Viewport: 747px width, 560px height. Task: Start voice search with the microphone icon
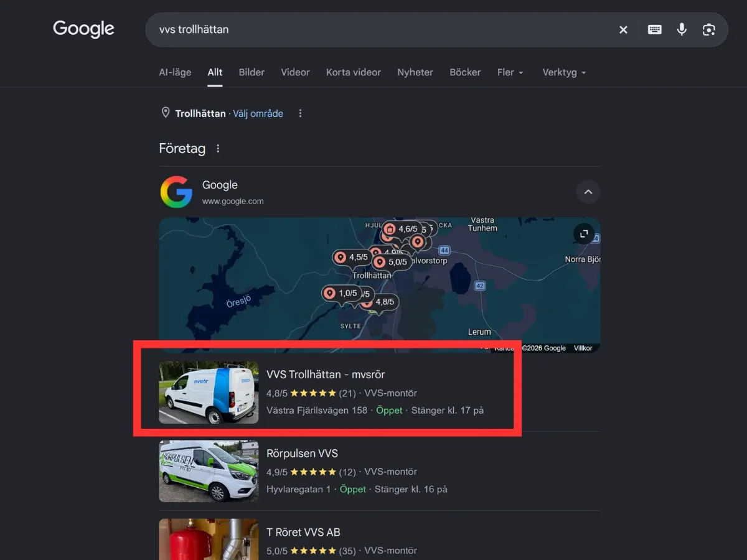click(x=682, y=29)
